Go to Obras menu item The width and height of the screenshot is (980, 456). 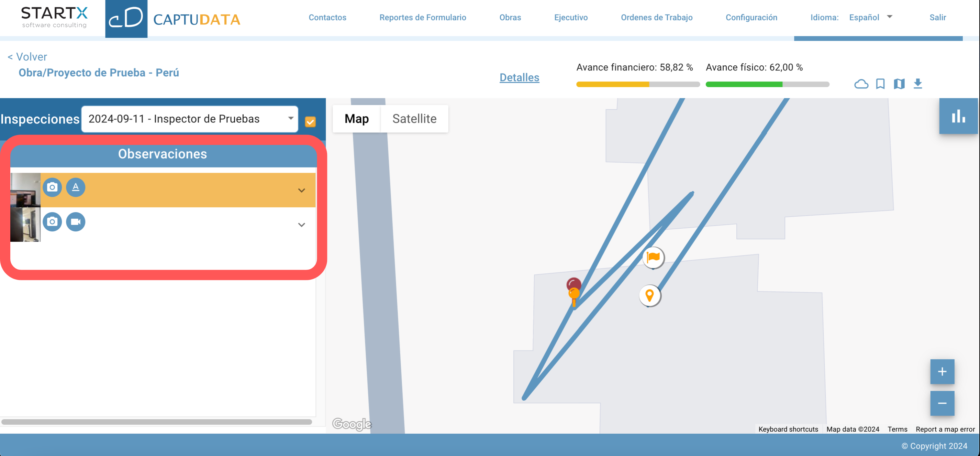point(510,17)
